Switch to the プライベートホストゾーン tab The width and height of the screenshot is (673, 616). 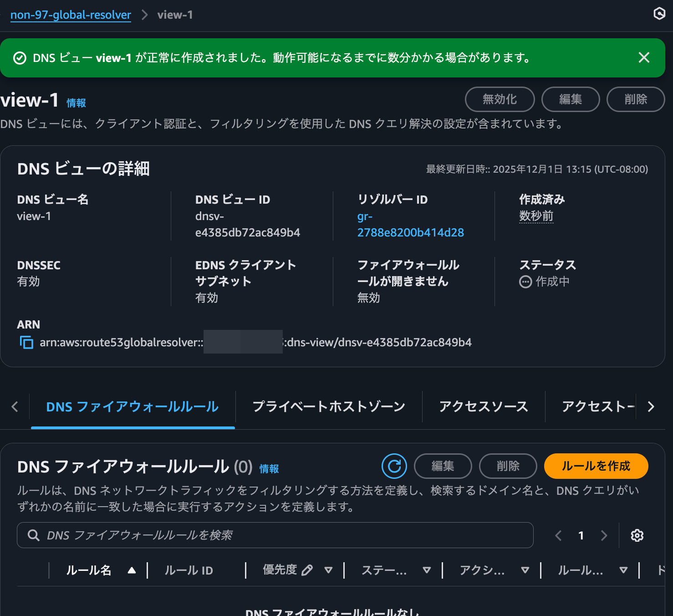coord(329,407)
